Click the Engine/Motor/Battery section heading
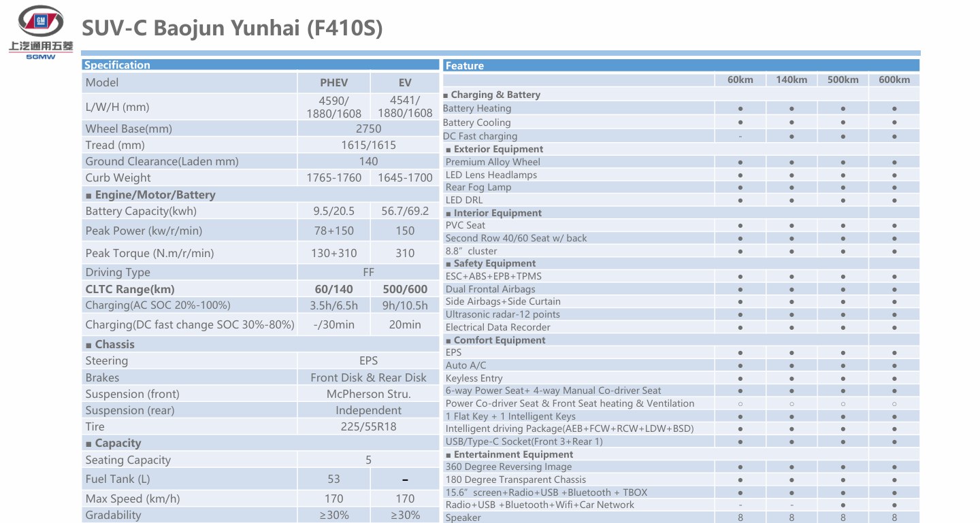This screenshot has height=523, width=980. 150,195
